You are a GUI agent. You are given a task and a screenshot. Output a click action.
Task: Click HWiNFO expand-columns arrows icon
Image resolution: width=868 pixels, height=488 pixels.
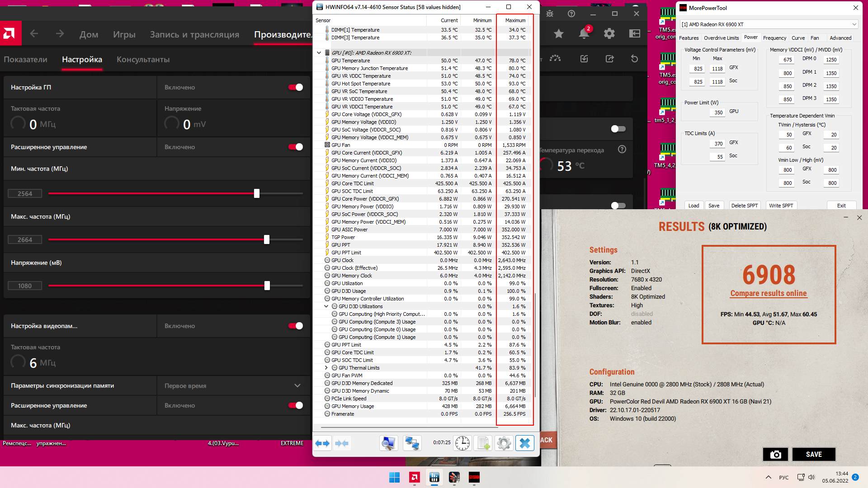[322, 443]
